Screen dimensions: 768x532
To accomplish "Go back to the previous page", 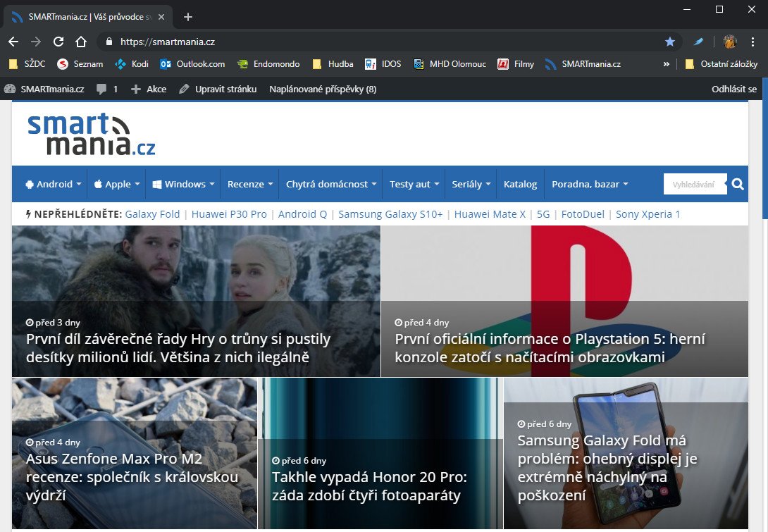I will point(13,42).
